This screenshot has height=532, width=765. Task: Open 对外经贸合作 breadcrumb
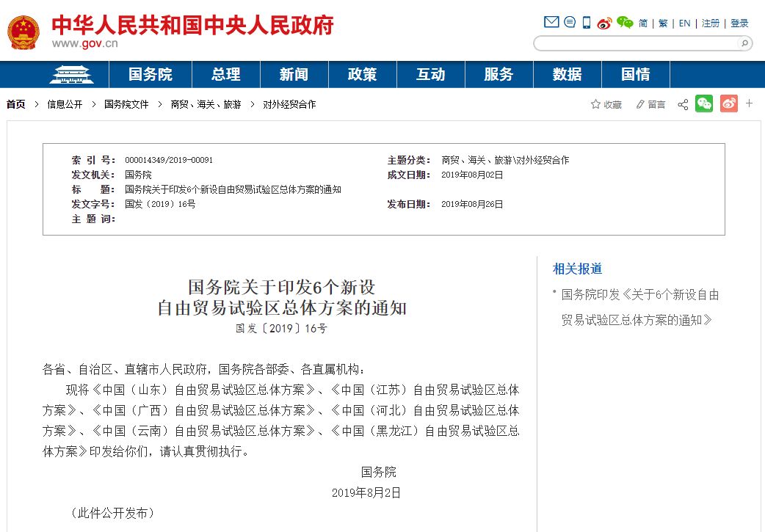(289, 104)
